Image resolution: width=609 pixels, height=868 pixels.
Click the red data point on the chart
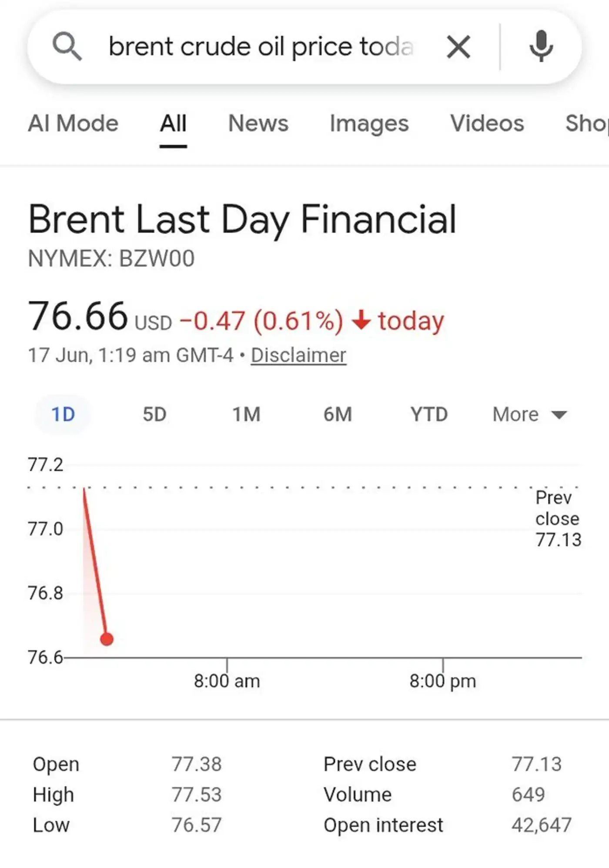pyautogui.click(x=107, y=639)
